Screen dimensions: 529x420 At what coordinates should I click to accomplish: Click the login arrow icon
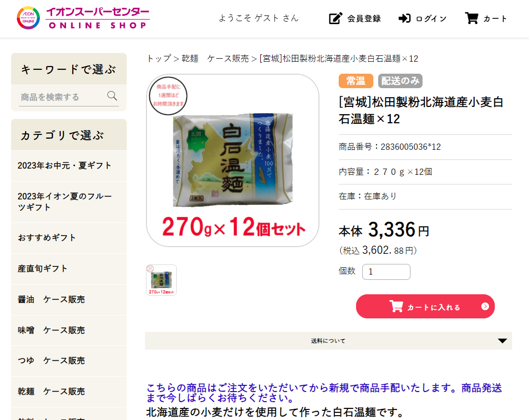[404, 18]
